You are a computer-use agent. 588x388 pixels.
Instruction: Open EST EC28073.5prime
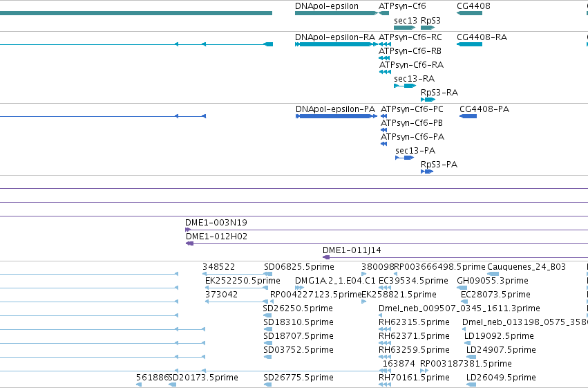coord(495,295)
